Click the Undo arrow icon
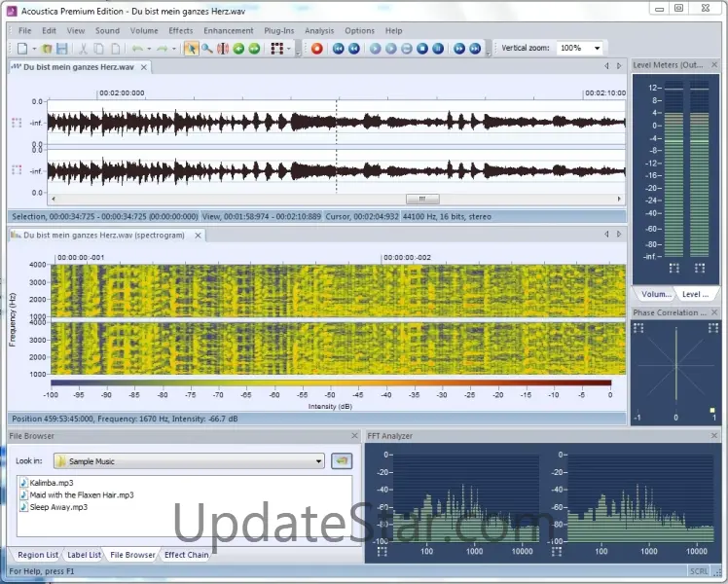 tap(137, 48)
